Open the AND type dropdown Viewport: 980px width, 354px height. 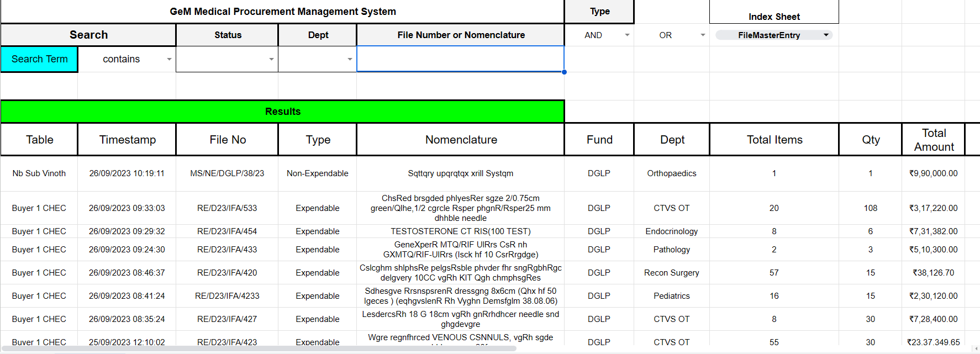tap(627, 35)
